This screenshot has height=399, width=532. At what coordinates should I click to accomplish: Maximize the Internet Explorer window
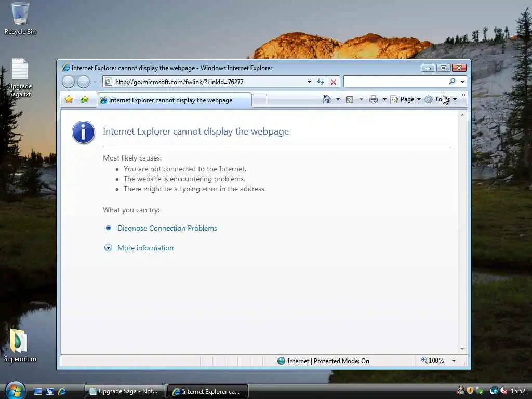443,68
